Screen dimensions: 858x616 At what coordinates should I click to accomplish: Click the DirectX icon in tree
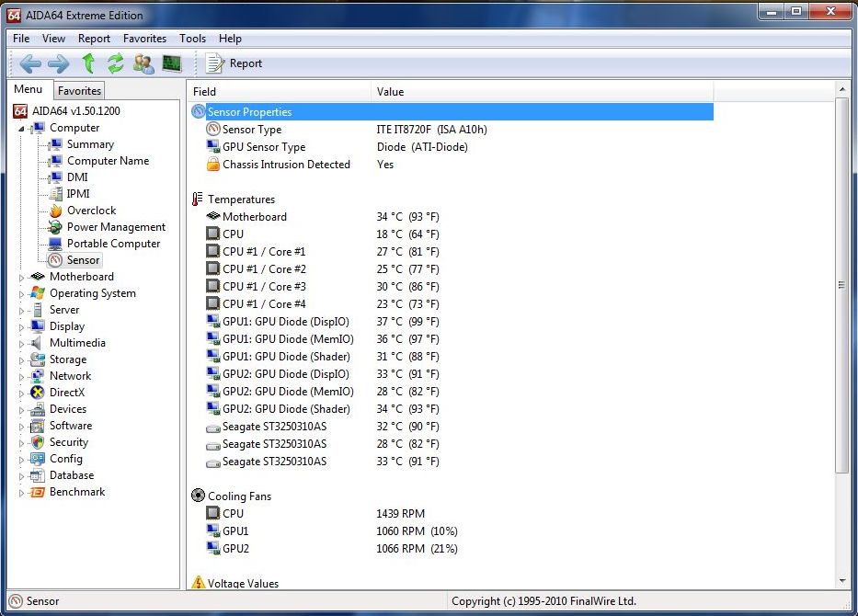[37, 393]
